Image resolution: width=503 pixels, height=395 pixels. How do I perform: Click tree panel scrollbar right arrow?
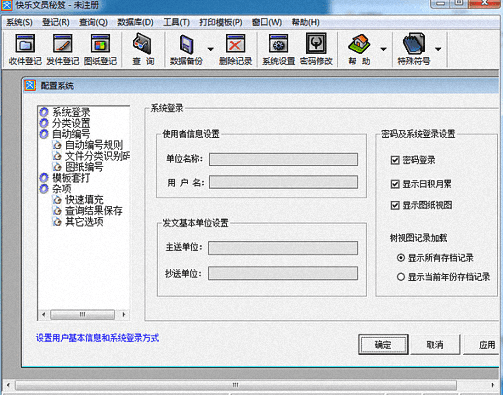coord(124,314)
